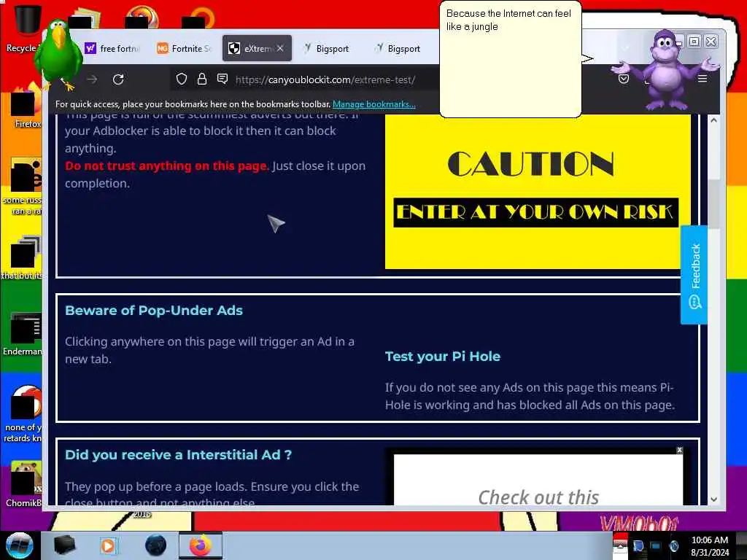
Task: Reload the canyoublockit page
Action: (118, 79)
